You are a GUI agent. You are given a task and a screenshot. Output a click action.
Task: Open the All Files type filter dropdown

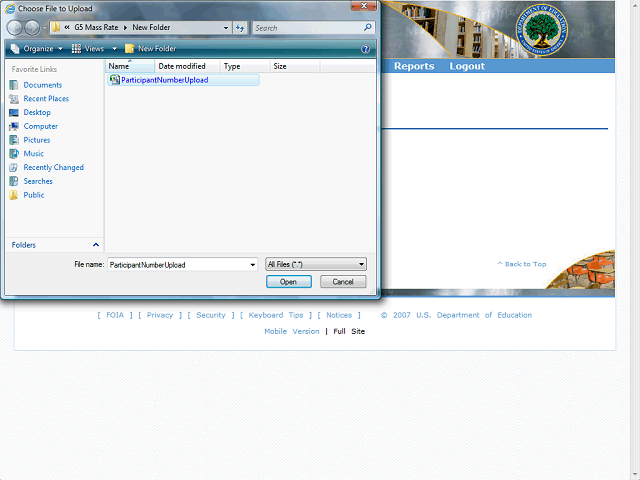[x=316, y=264]
